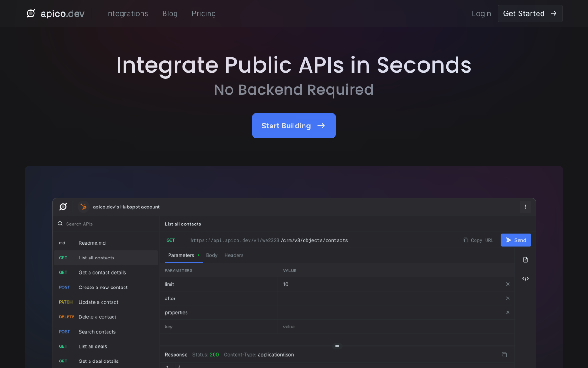Screen dimensions: 588x368
Task: Click the new key placeholder field
Action: (x=219, y=327)
